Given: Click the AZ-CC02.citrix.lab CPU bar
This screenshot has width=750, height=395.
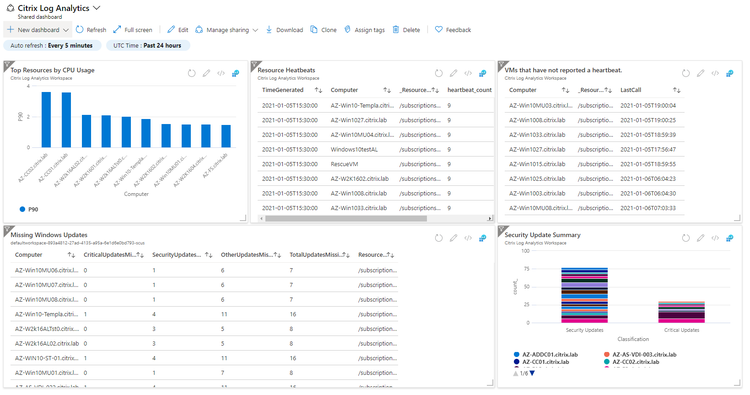Looking at the screenshot, I should pyautogui.click(x=46, y=120).
